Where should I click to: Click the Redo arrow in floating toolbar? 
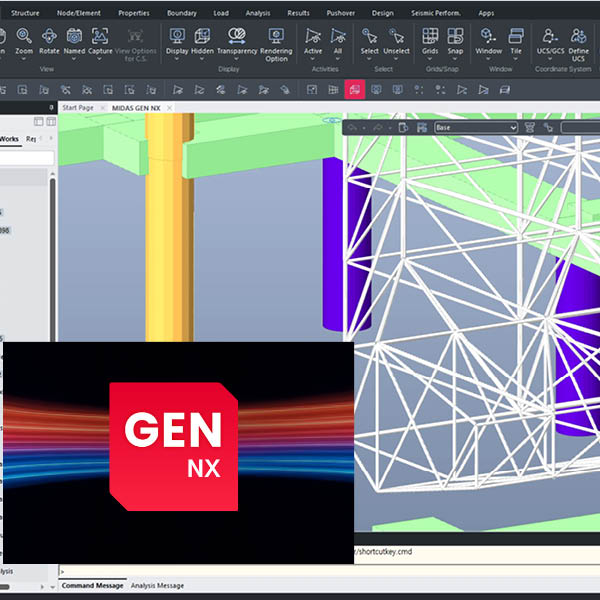[x=378, y=128]
